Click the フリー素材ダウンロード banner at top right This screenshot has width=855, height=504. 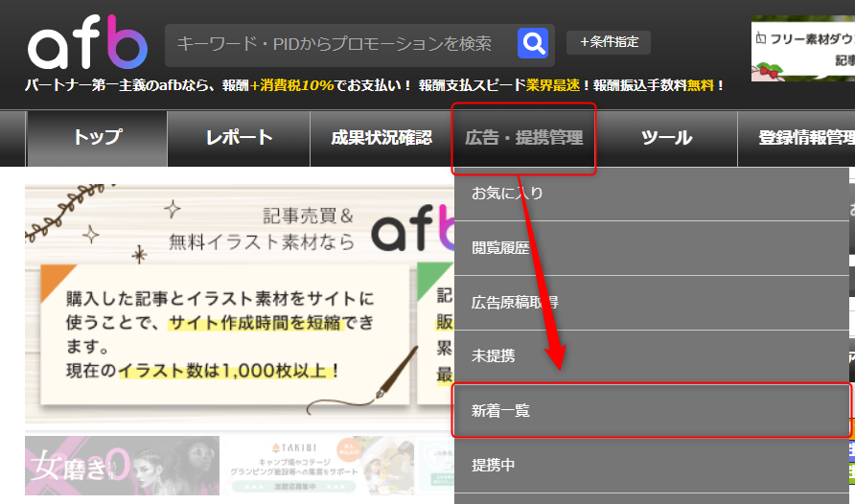point(803,49)
